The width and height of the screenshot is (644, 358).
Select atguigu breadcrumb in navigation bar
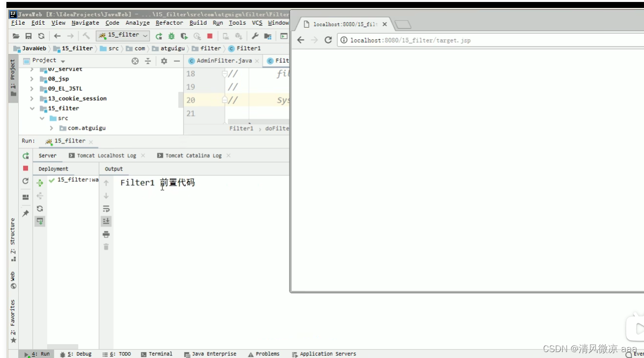click(x=169, y=48)
